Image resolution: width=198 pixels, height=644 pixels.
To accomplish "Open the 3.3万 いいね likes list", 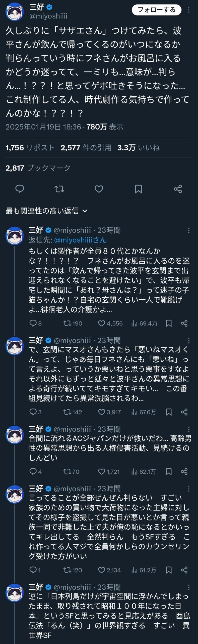I will (x=138, y=148).
